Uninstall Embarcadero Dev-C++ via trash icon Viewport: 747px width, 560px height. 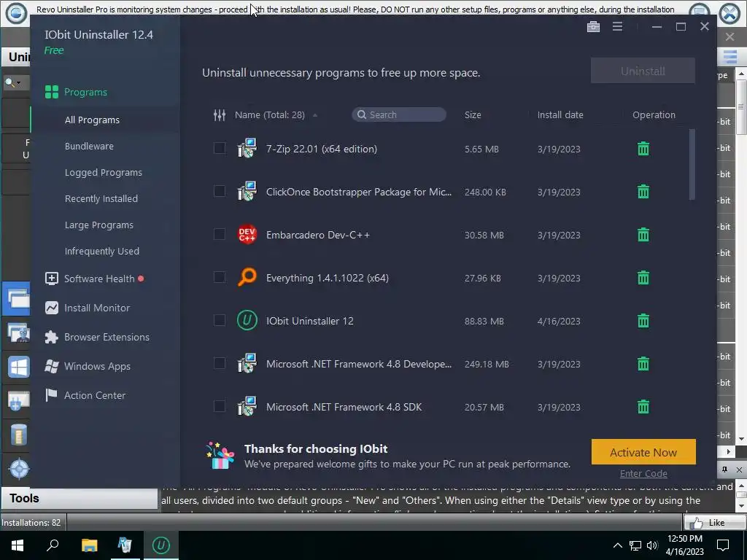643,235
